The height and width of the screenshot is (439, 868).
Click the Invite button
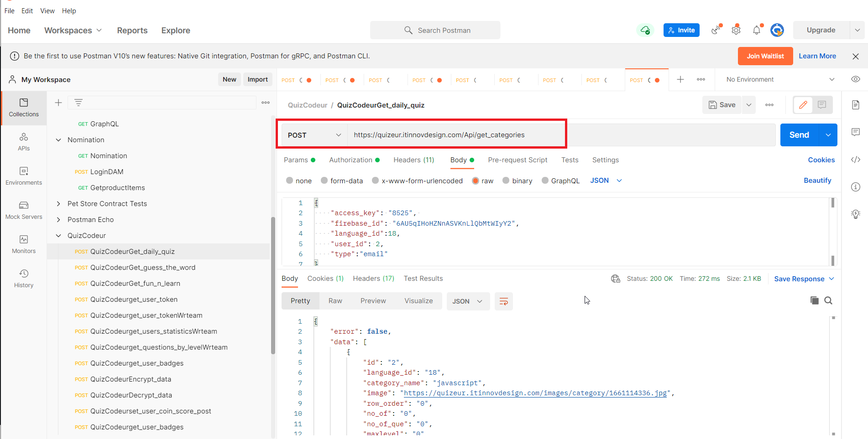click(x=681, y=30)
